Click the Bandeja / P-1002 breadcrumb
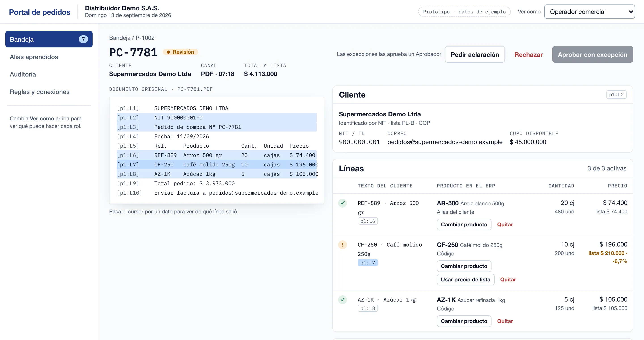Screen dimensions: 644x340 tap(132, 38)
